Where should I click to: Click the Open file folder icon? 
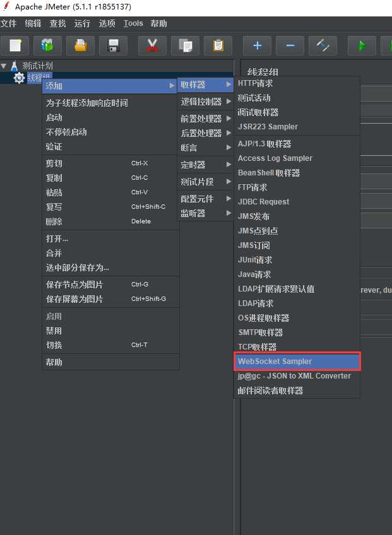click(x=81, y=45)
